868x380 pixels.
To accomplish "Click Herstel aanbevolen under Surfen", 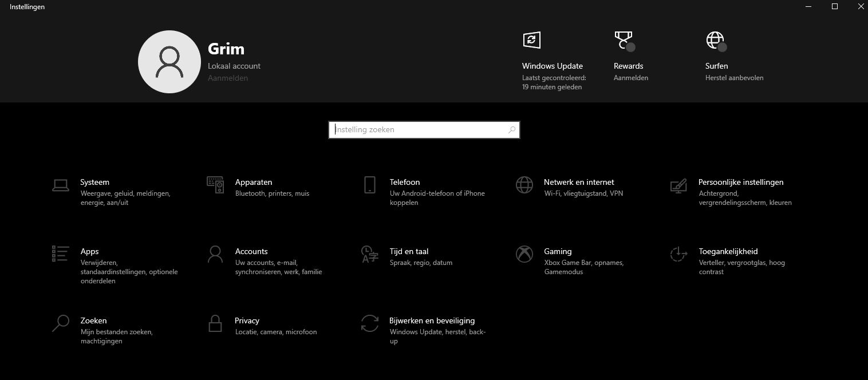I will coord(734,78).
